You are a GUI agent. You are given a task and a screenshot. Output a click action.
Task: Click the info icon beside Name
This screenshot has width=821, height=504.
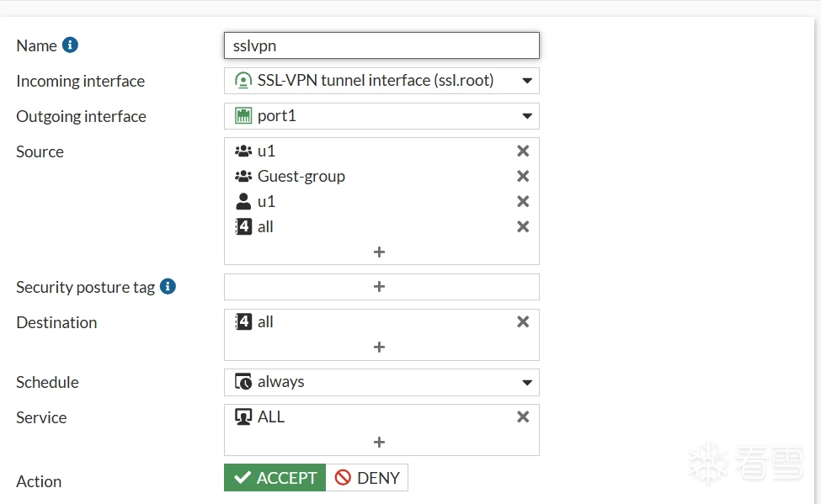(x=70, y=45)
